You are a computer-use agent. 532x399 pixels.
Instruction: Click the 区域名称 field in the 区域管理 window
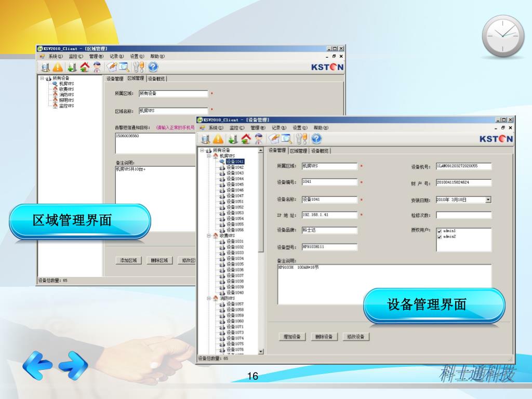tap(173, 111)
